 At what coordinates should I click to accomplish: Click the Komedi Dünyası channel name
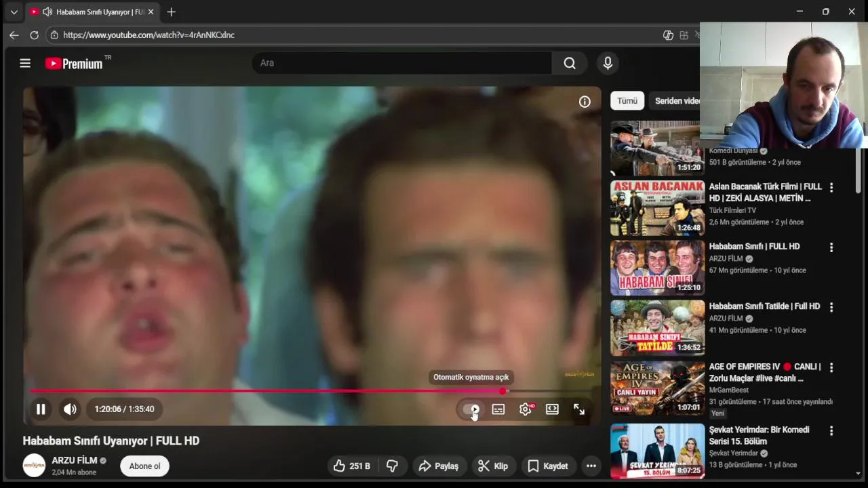tap(733, 151)
